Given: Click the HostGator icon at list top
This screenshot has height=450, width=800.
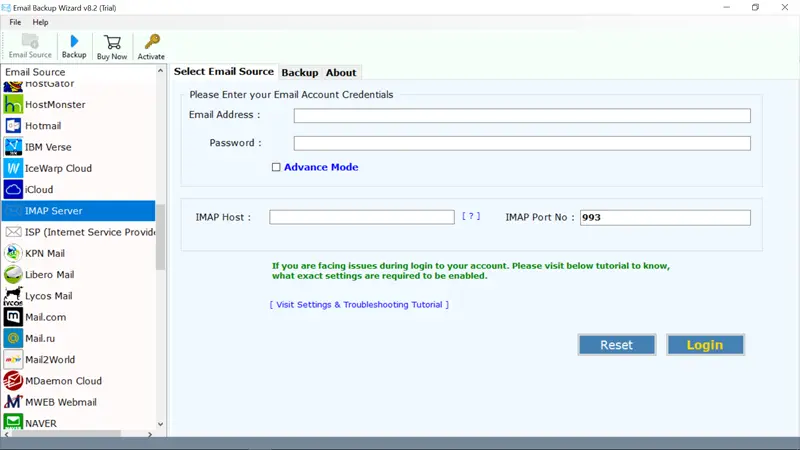Looking at the screenshot, I should coord(13,86).
